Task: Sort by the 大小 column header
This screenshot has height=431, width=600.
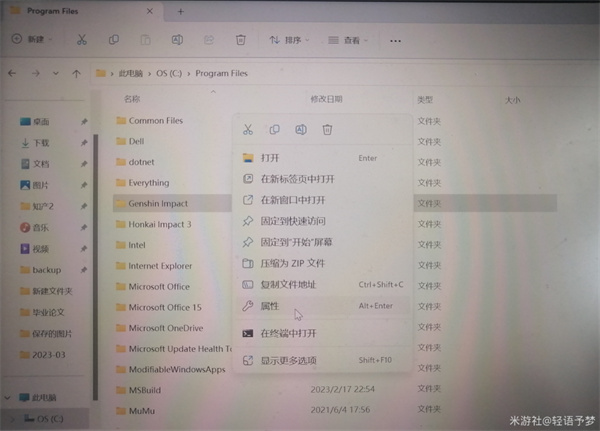Action: (x=512, y=100)
